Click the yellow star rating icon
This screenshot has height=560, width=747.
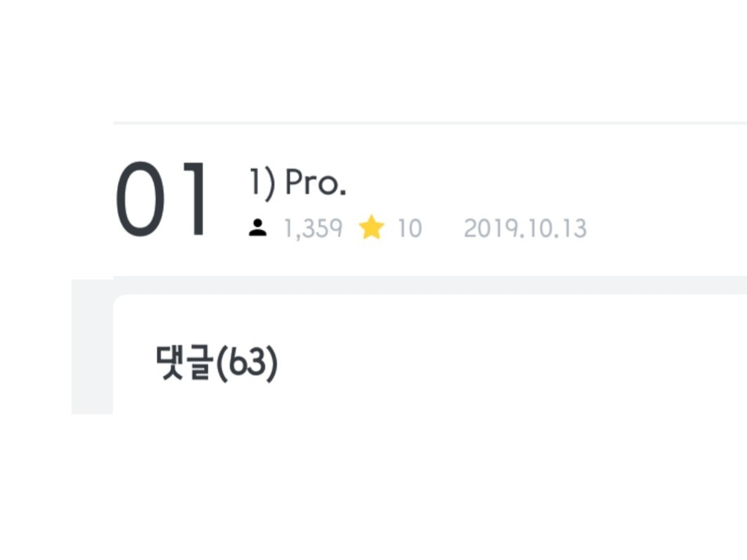click(372, 227)
